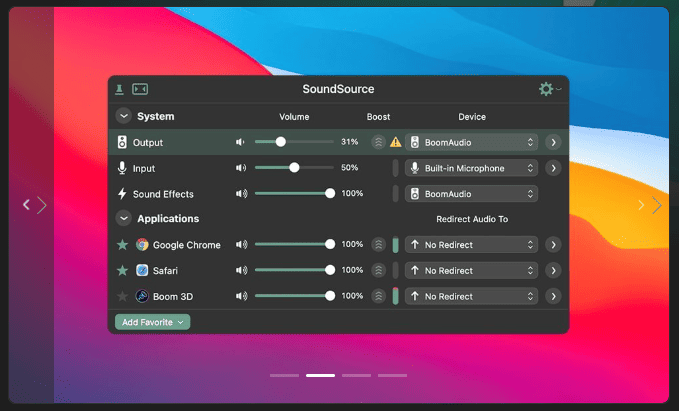
Task: Mute the Sound Effects speaker icon
Action: pyautogui.click(x=242, y=194)
